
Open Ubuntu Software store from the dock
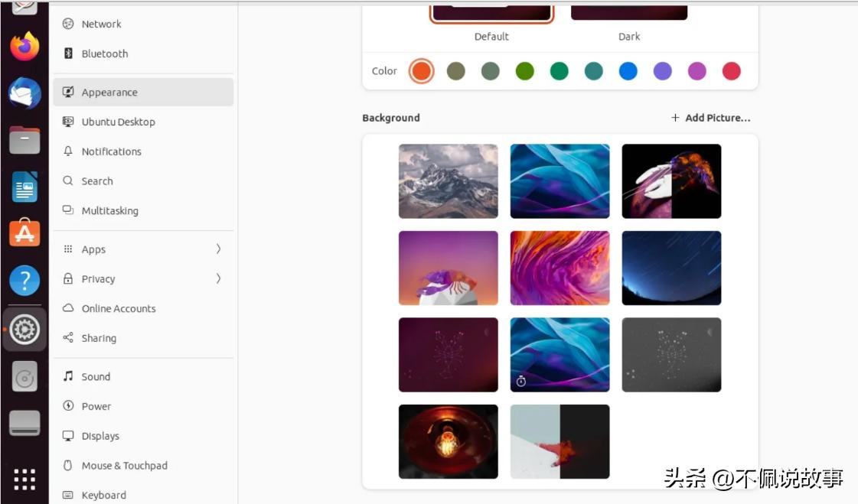[x=24, y=233]
